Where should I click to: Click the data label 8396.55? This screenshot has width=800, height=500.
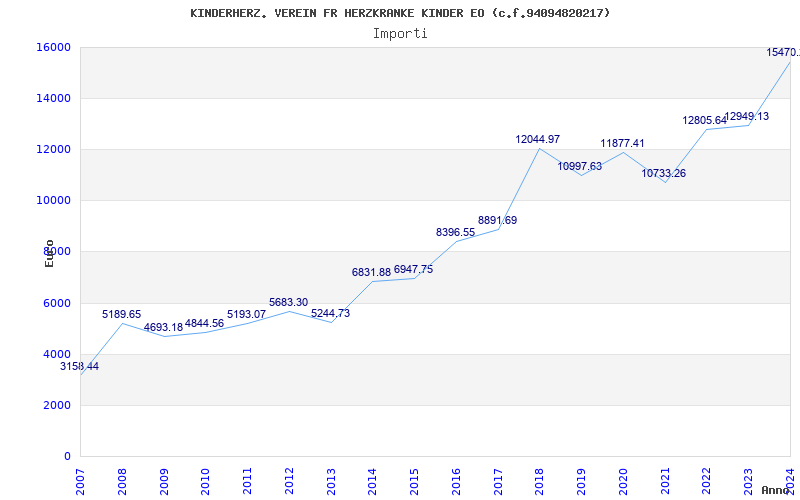[x=455, y=233]
